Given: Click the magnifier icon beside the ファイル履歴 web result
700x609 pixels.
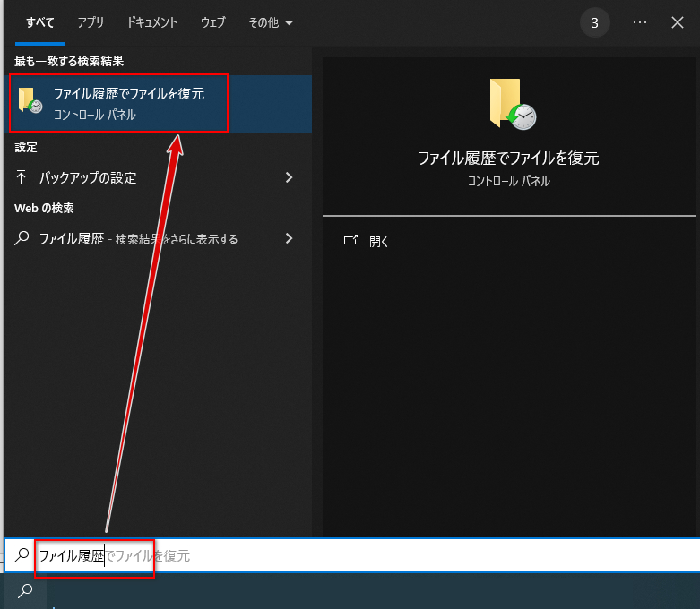Looking at the screenshot, I should pos(23,238).
